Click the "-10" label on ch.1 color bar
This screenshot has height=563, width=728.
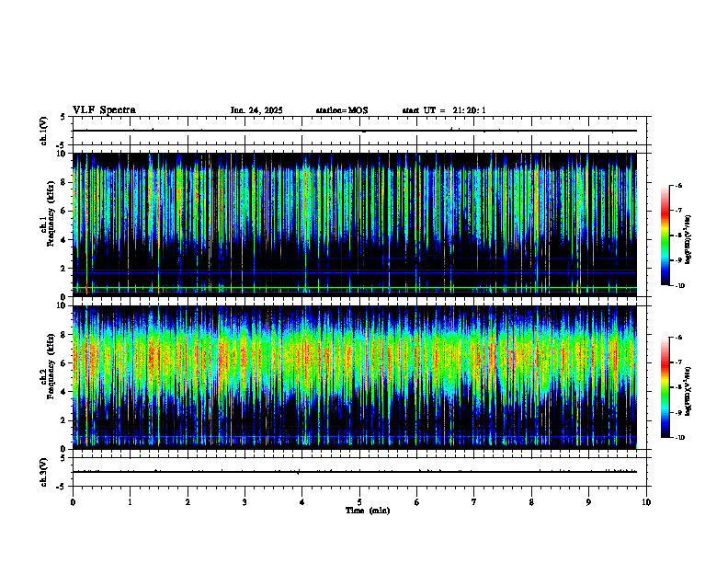tap(679, 286)
